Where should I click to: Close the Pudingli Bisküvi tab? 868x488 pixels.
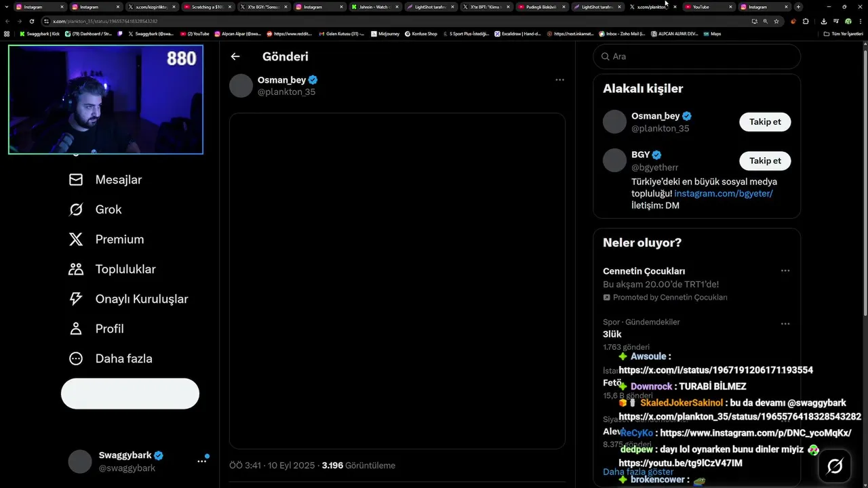tap(564, 7)
